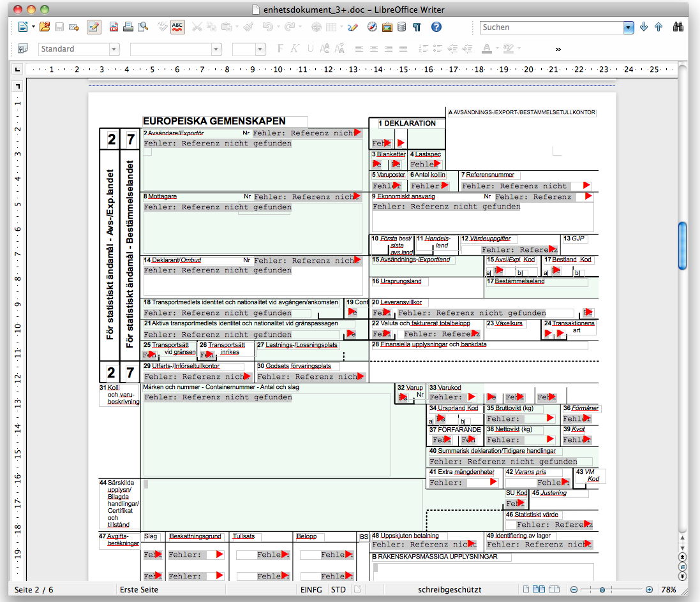Click the binoculars Find & Replace icon
700x602 pixels.
pos(678,27)
